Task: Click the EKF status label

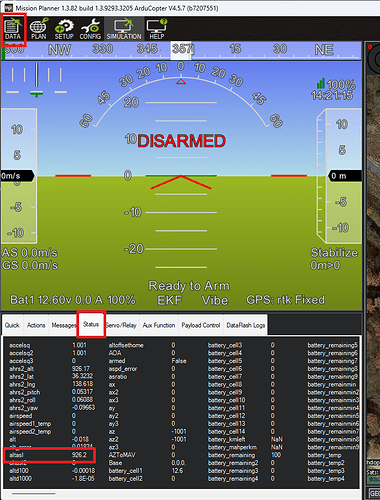Action: point(170,300)
